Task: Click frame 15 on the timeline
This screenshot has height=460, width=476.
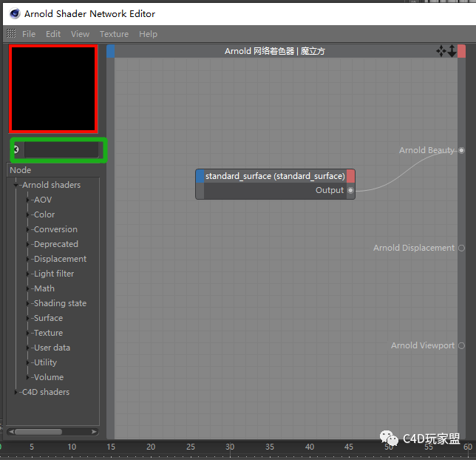Action: point(111,447)
